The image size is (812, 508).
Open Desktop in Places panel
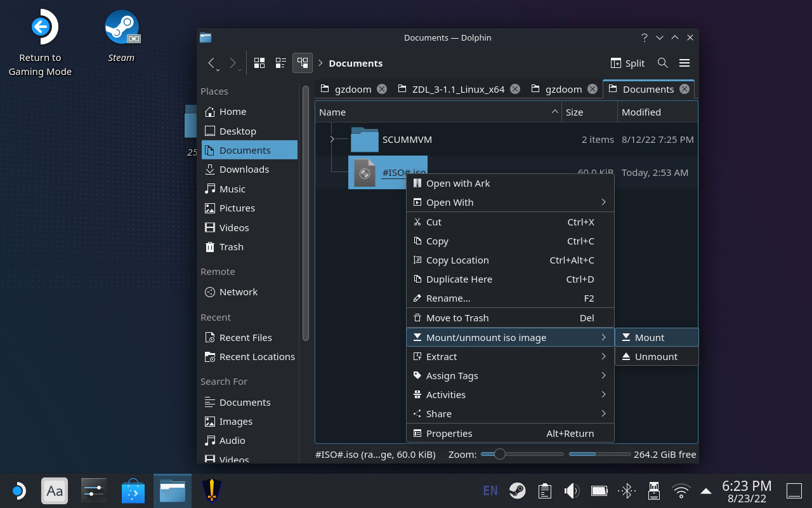pyautogui.click(x=249, y=131)
